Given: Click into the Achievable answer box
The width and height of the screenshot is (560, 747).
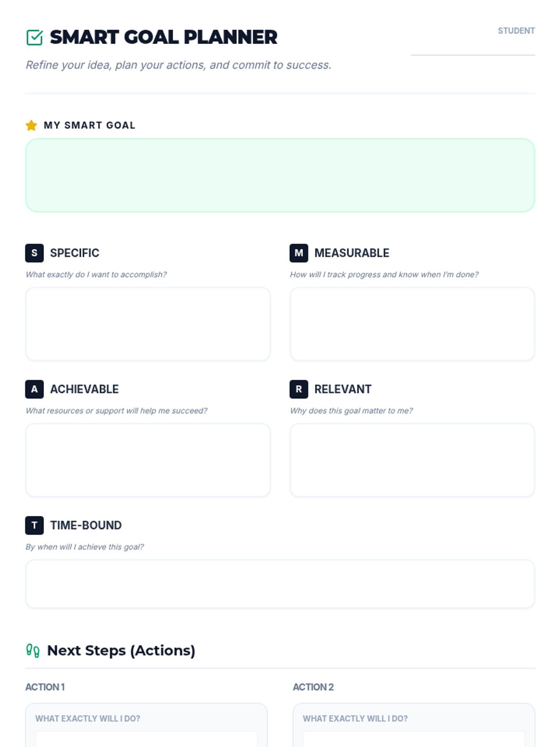Looking at the screenshot, I should [x=148, y=460].
